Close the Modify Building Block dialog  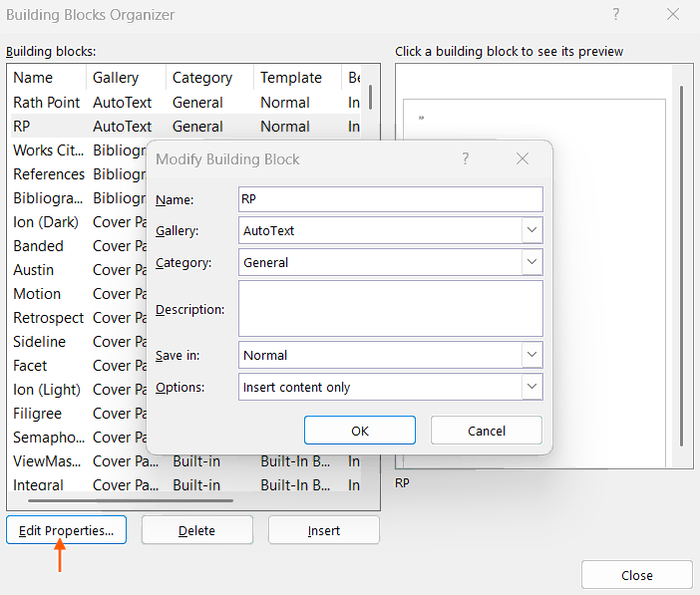coord(523,158)
